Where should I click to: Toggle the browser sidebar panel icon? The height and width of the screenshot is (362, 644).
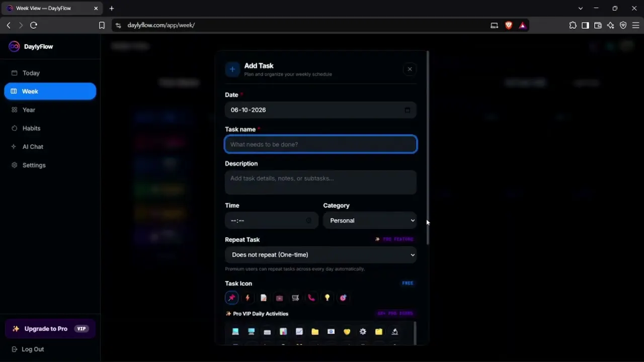click(x=585, y=25)
